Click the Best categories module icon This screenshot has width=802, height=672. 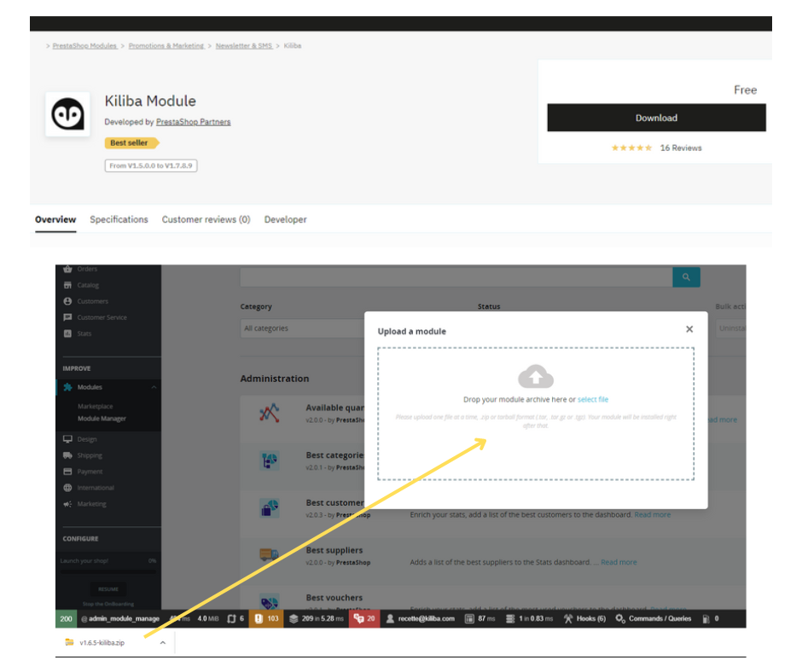269,461
